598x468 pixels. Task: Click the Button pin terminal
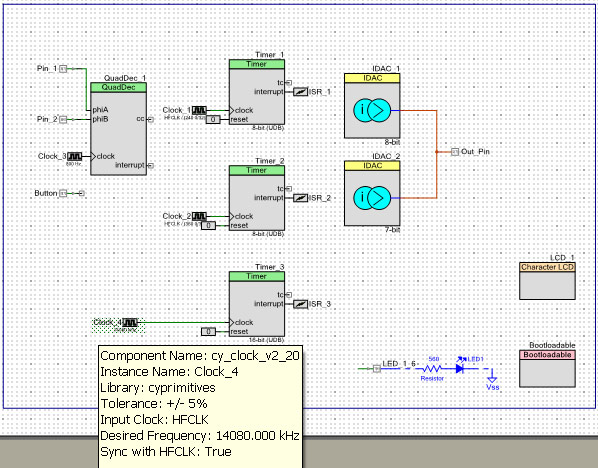pyautogui.click(x=63, y=193)
